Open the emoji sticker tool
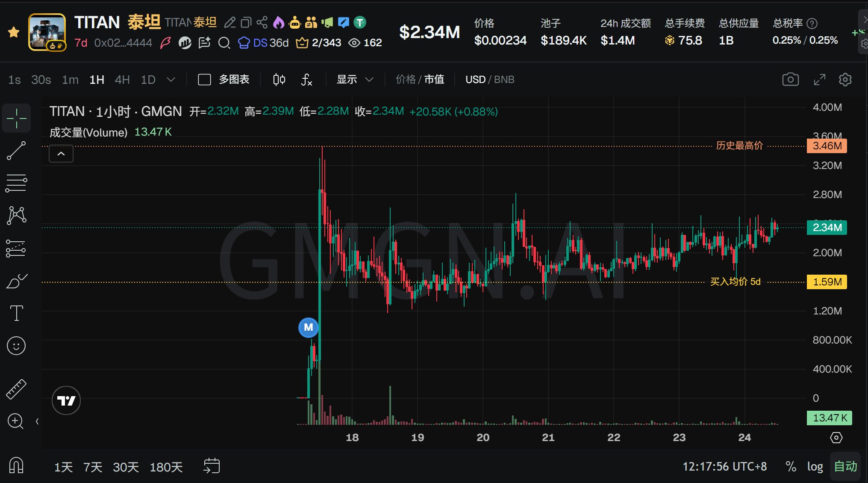Image resolution: width=868 pixels, height=483 pixels. [16, 346]
